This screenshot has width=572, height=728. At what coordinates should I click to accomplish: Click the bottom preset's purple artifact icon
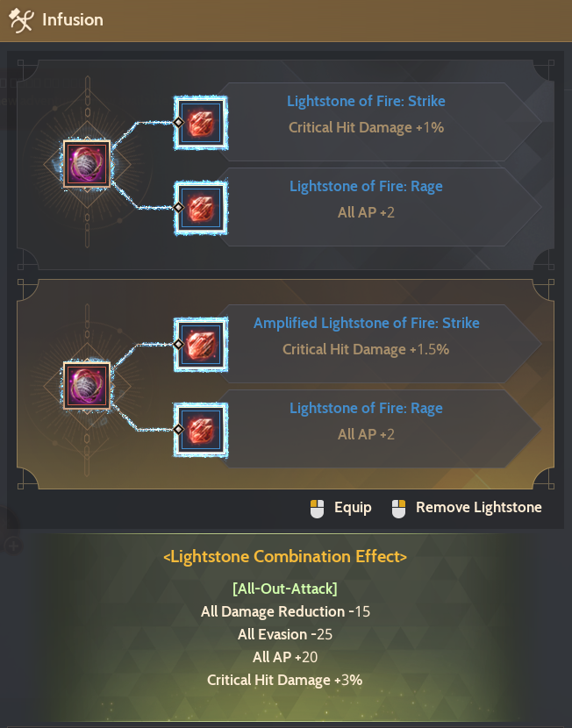[x=87, y=386]
